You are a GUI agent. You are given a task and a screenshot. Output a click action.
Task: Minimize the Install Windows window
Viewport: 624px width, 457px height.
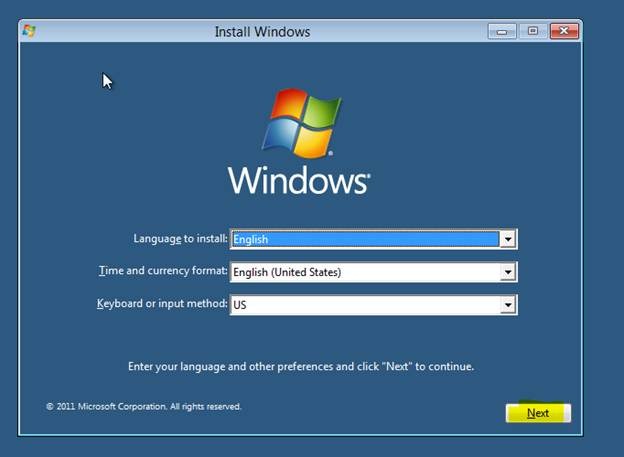click(502, 31)
